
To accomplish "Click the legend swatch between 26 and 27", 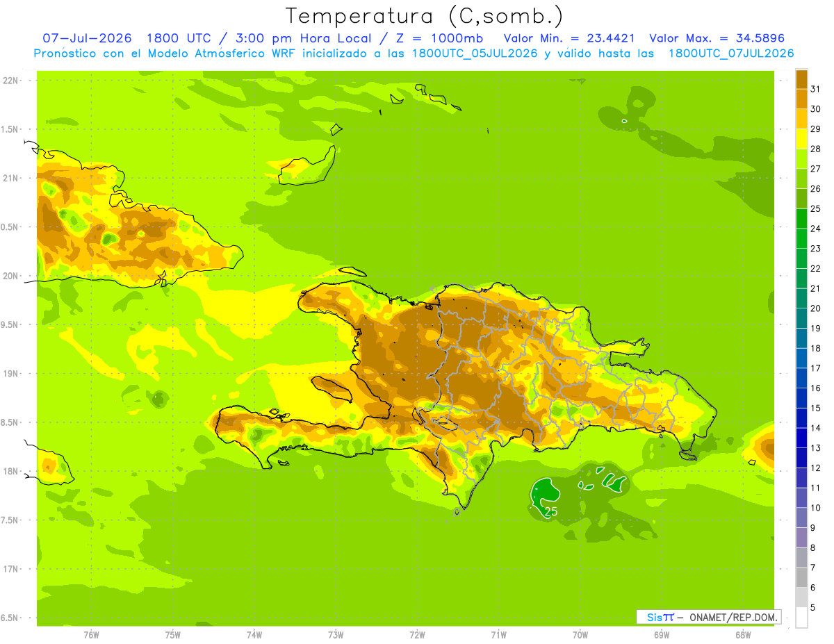I will (x=801, y=179).
